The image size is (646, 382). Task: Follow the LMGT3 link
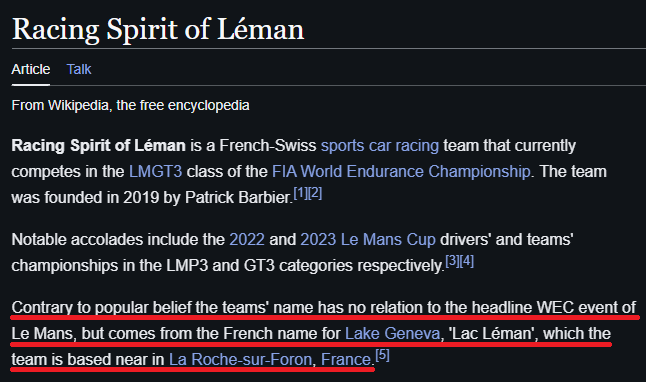tap(155, 171)
